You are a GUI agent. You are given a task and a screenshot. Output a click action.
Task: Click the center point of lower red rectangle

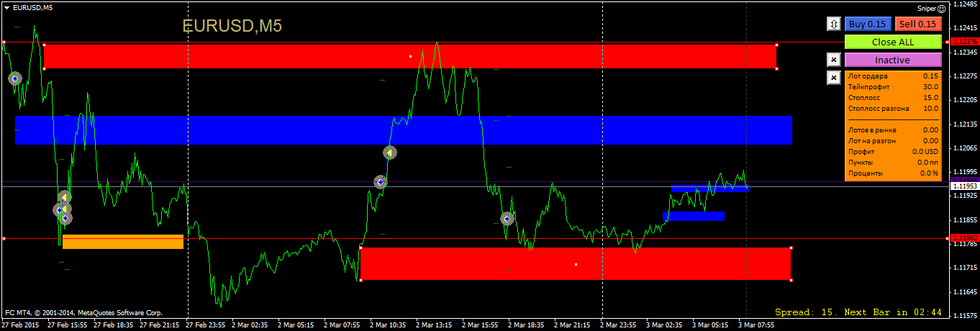576,264
